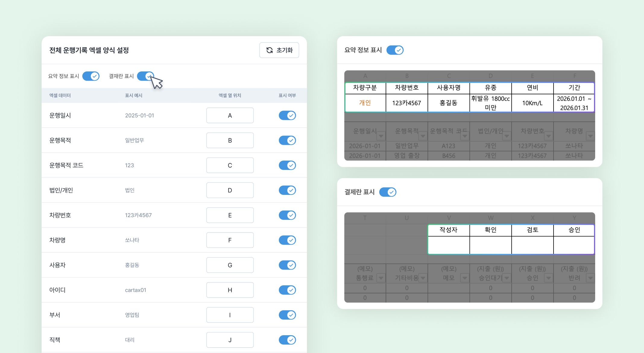Toggle 요약 정보 표시 in right preview card
The height and width of the screenshot is (353, 644).
coord(395,50)
